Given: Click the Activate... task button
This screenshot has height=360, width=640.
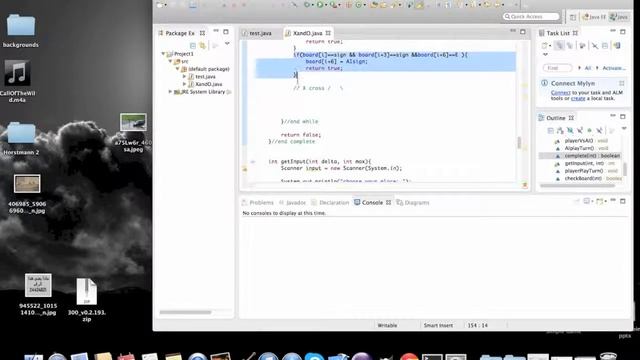Looking at the screenshot, I should tap(614, 68).
